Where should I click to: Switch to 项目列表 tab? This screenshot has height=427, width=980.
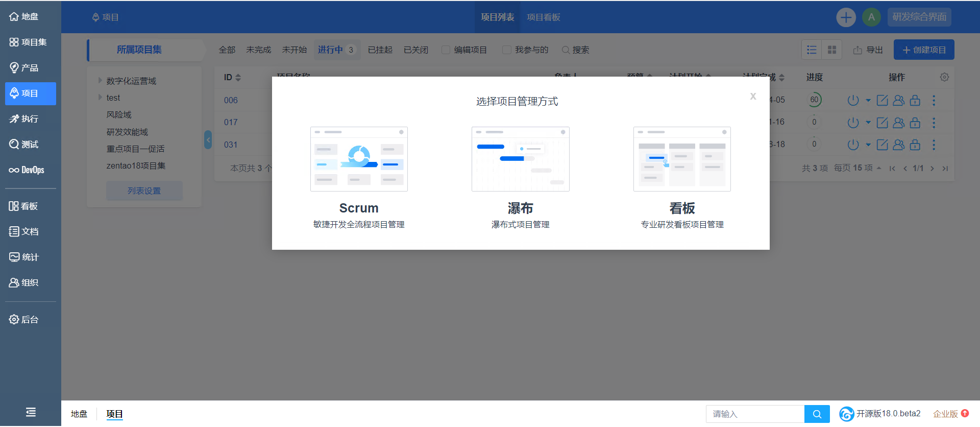[x=497, y=17]
